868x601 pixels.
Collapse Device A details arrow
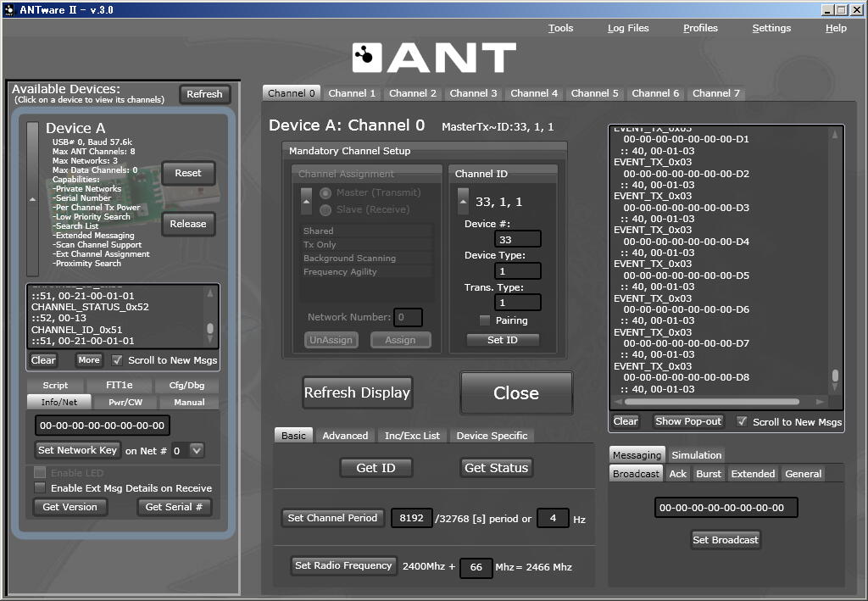[33, 199]
